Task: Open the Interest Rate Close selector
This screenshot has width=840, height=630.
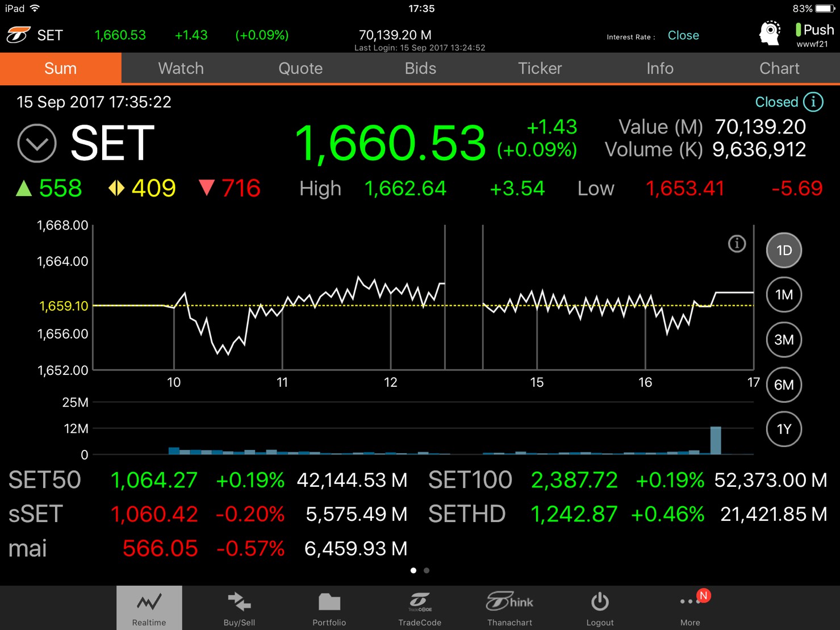Action: tap(683, 35)
